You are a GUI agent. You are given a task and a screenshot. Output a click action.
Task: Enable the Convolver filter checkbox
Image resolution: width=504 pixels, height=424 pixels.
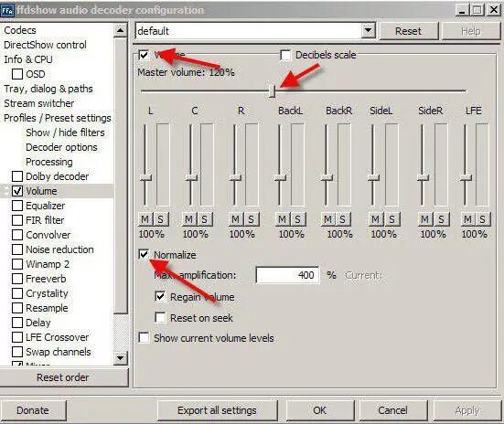point(17,235)
